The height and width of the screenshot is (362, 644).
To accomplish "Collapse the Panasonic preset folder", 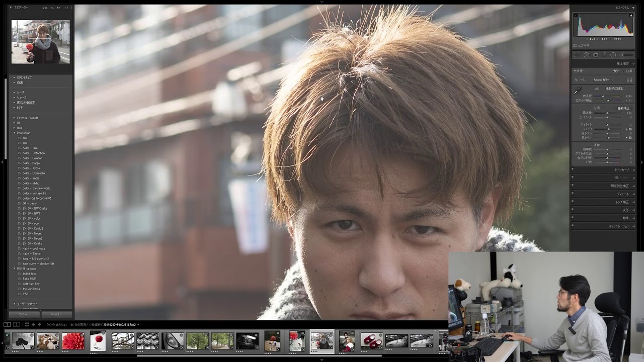I will coord(14,133).
